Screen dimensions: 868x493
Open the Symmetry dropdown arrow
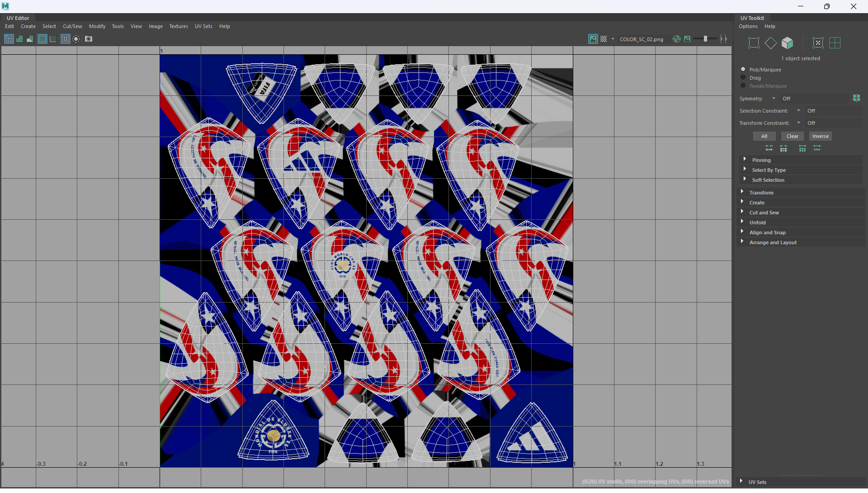(774, 99)
